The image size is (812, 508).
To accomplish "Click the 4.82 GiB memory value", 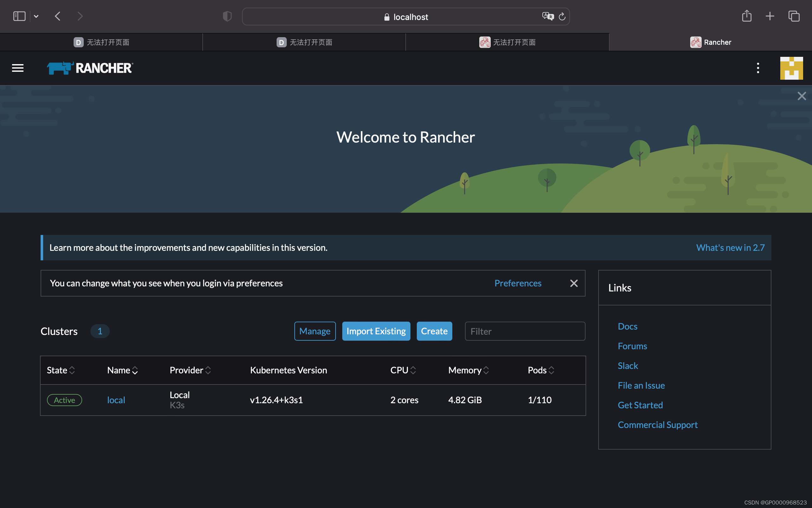I will tap(465, 400).
